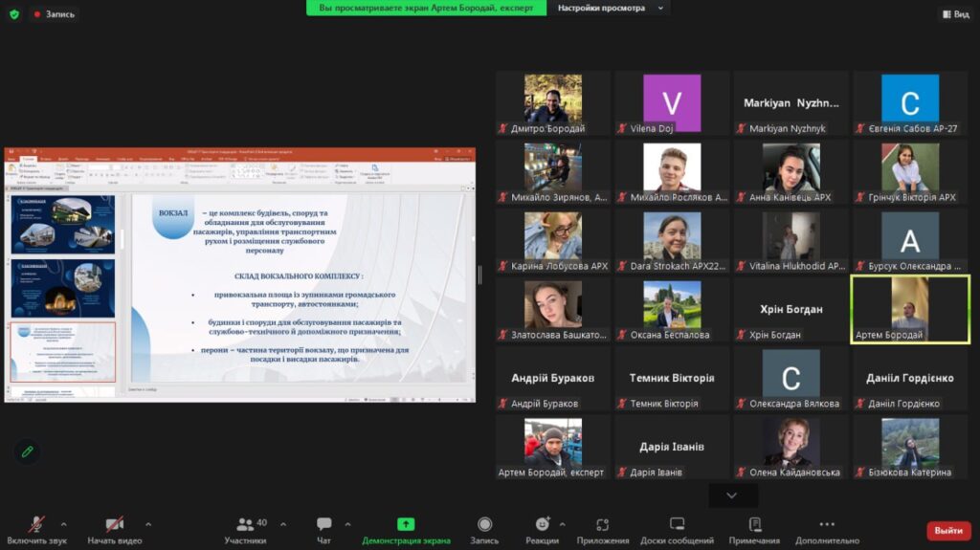
Task: Open the Участники participants panel
Action: click(x=246, y=529)
